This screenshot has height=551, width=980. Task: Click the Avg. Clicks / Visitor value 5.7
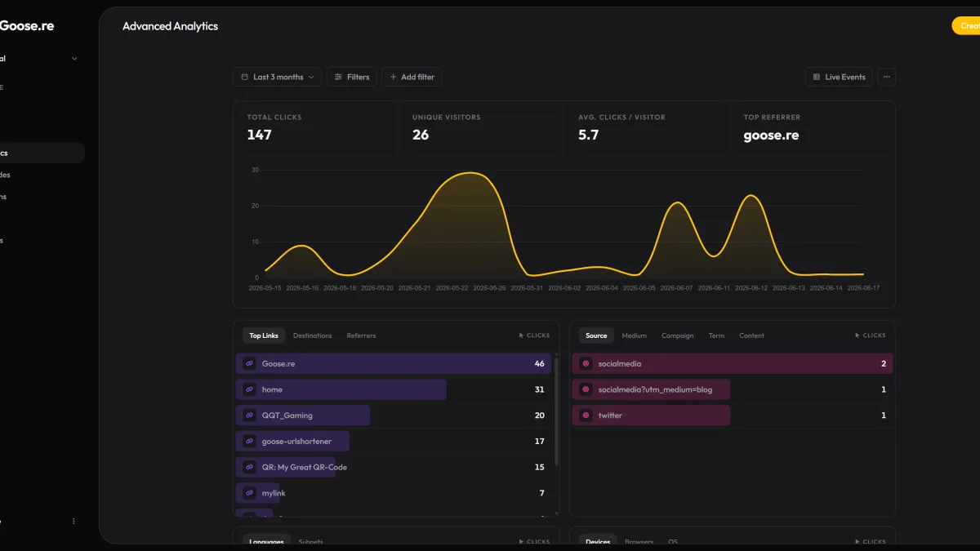click(x=588, y=135)
